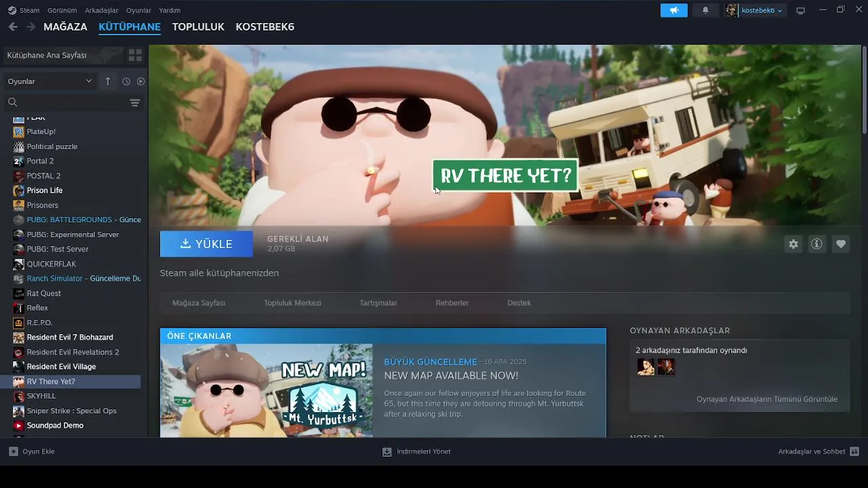Open the Yardım menu
This screenshot has width=868, height=488.
tap(170, 10)
